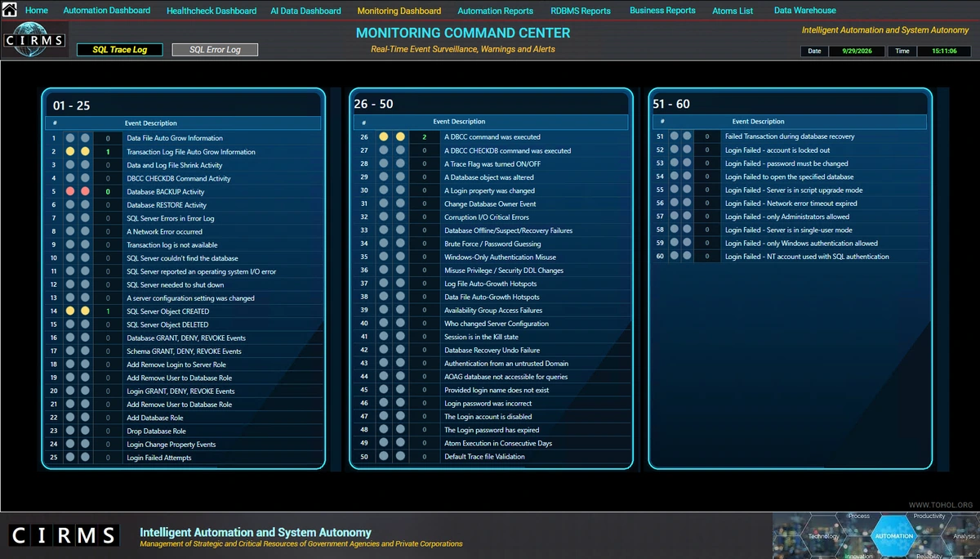Click count value 0 for Database BACKUP Activity

click(x=108, y=192)
